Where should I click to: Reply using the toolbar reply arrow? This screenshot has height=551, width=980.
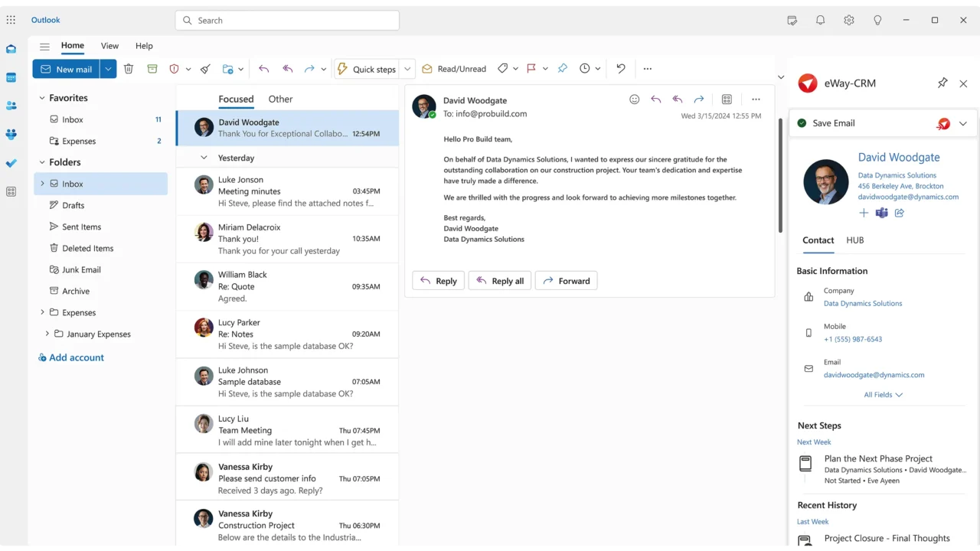263,69
